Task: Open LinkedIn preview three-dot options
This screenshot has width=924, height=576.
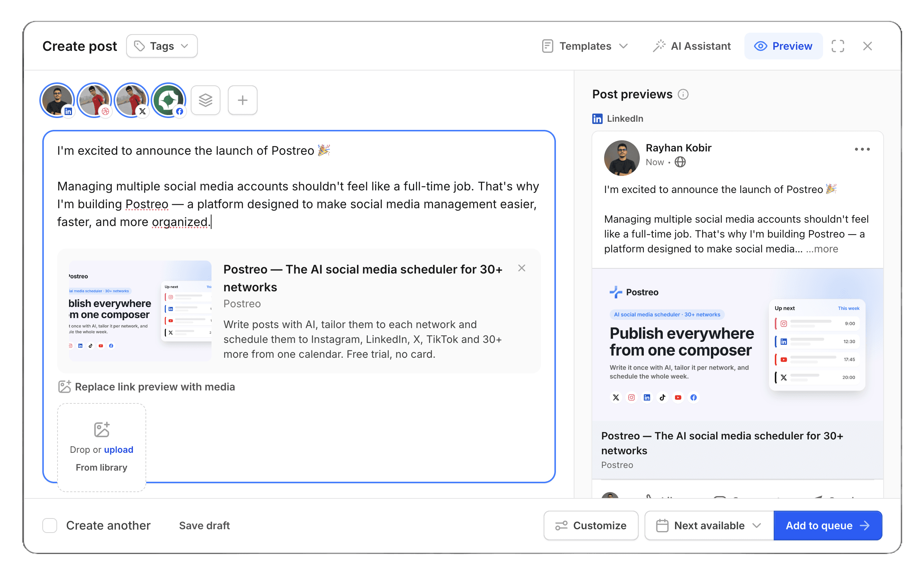Action: [x=862, y=149]
